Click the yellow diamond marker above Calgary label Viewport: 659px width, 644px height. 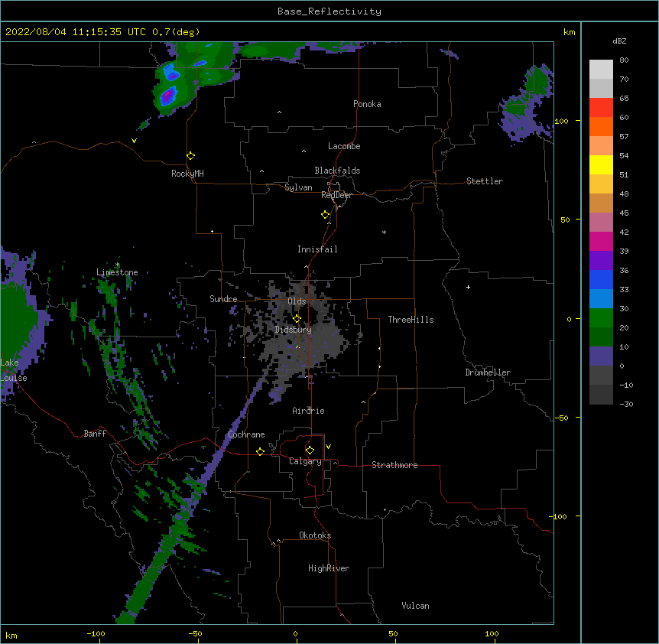point(310,450)
